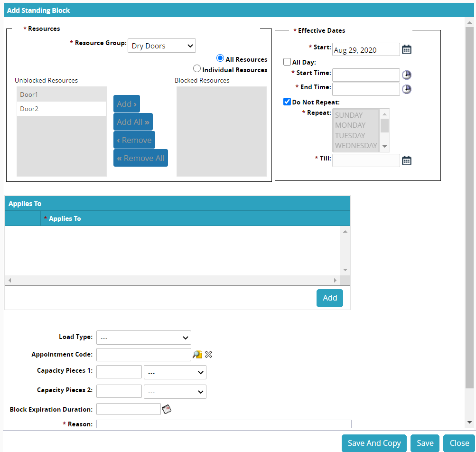Image resolution: width=476 pixels, height=452 pixels.
Task: Expand the Resource Group dropdown
Action: click(161, 46)
